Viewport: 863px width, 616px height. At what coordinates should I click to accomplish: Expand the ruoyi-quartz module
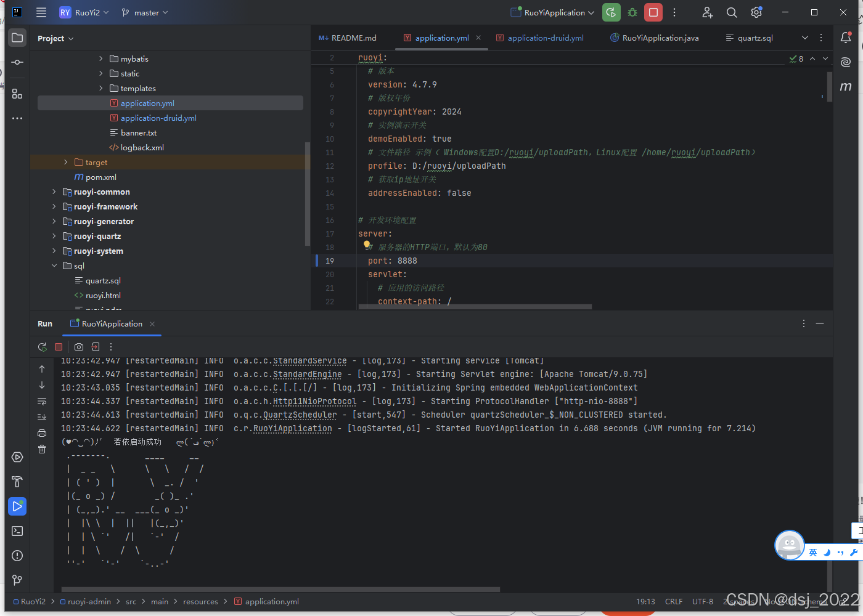pos(54,236)
